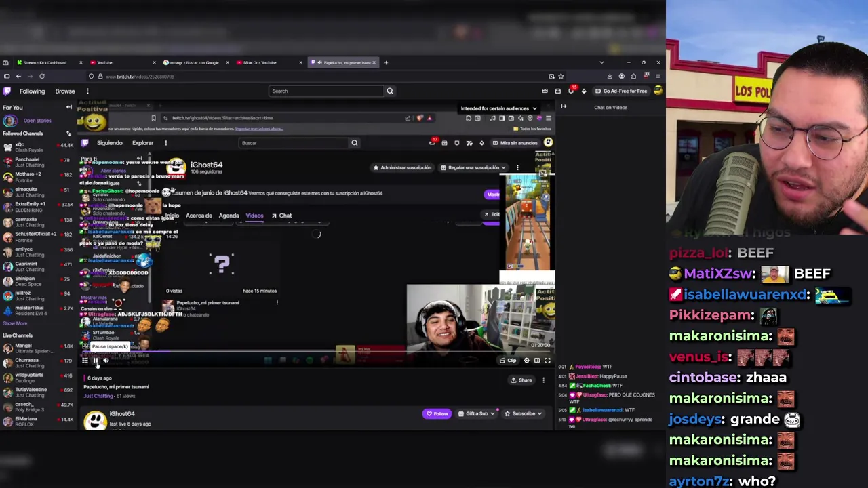Click Open stories link

(x=37, y=121)
